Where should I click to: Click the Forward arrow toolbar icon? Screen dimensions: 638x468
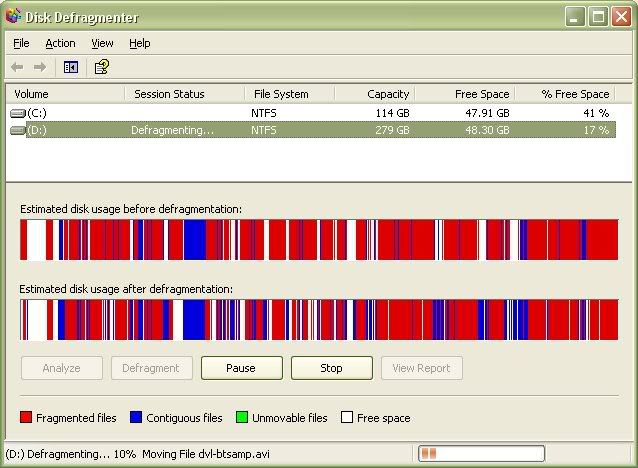(x=40, y=67)
